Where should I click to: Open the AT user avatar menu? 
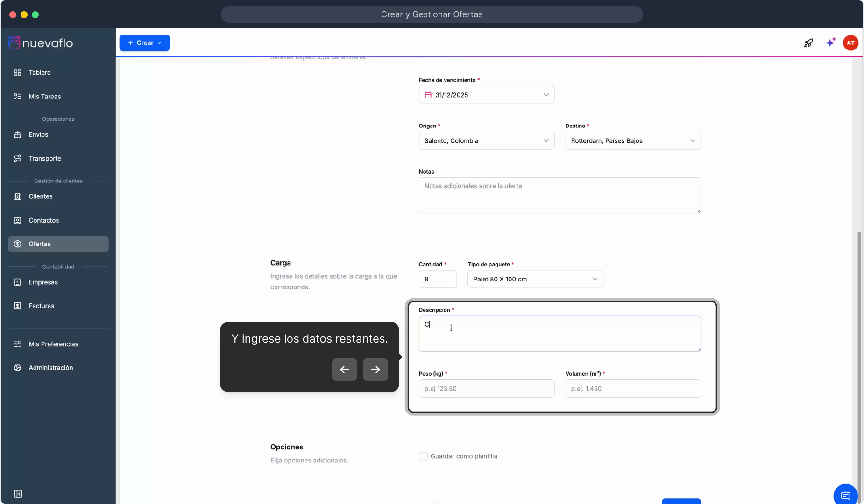[x=850, y=43]
